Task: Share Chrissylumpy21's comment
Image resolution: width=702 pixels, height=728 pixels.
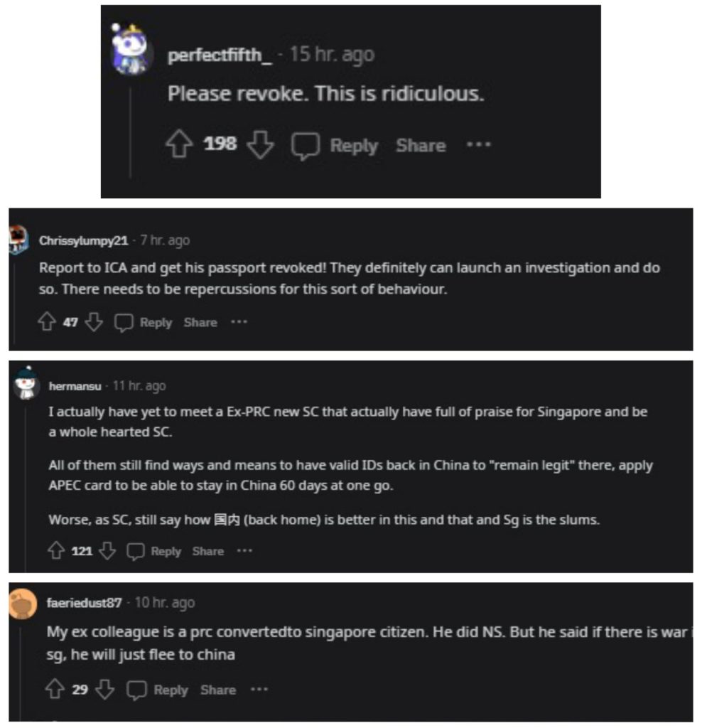Action: (200, 322)
